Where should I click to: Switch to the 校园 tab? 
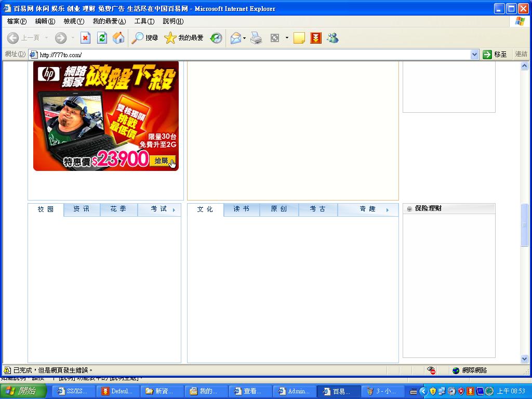point(46,209)
